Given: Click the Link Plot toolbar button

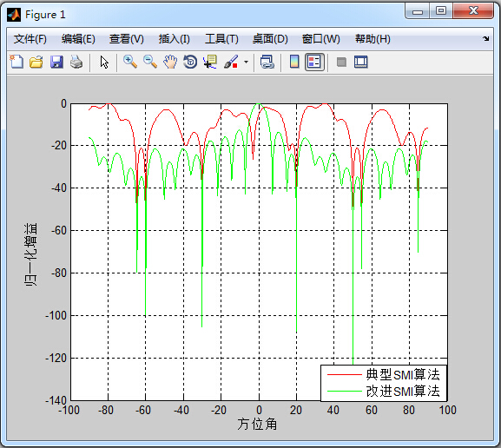Looking at the screenshot, I should click(x=267, y=62).
